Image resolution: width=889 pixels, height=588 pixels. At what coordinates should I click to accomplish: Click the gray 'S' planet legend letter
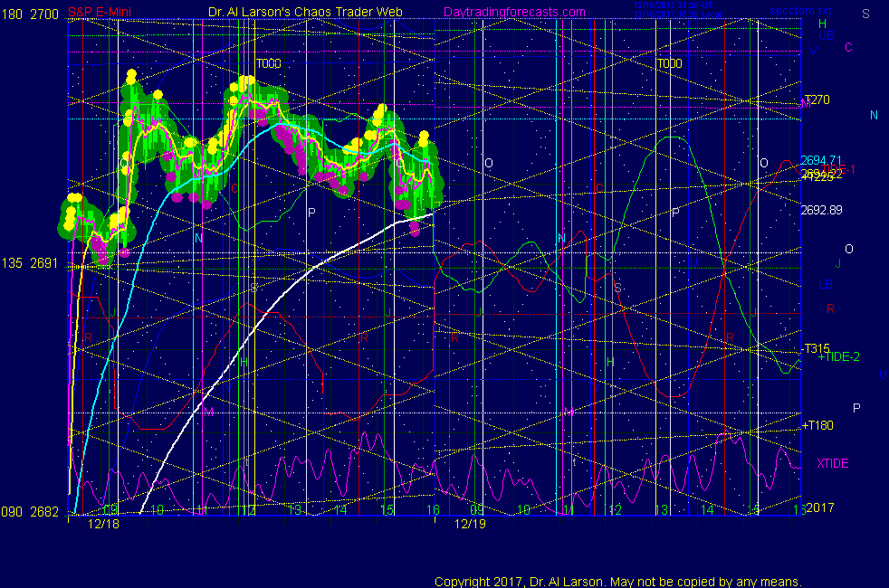click(x=865, y=14)
